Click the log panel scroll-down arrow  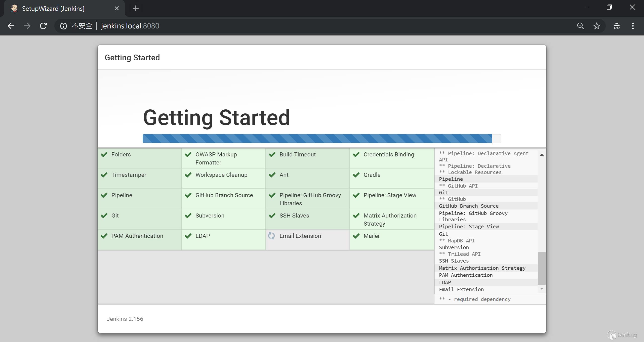[542, 289]
